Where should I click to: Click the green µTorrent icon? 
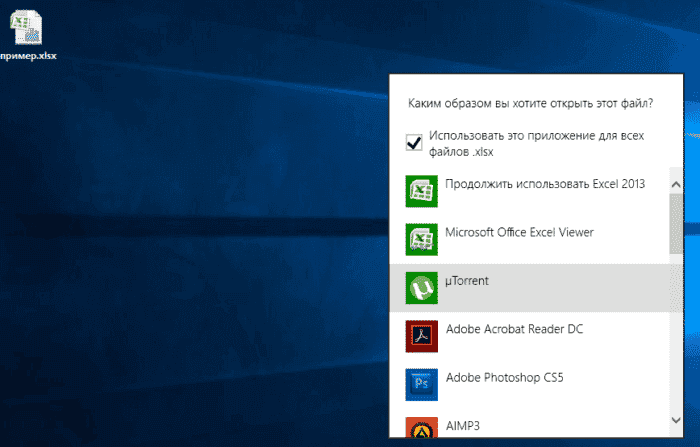(418, 287)
